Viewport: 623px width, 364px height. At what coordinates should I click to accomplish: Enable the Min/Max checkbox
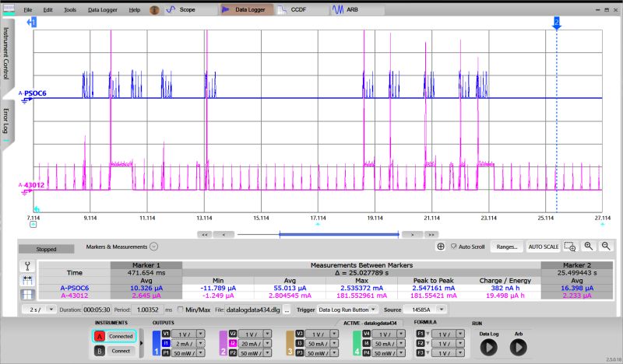[181, 310]
